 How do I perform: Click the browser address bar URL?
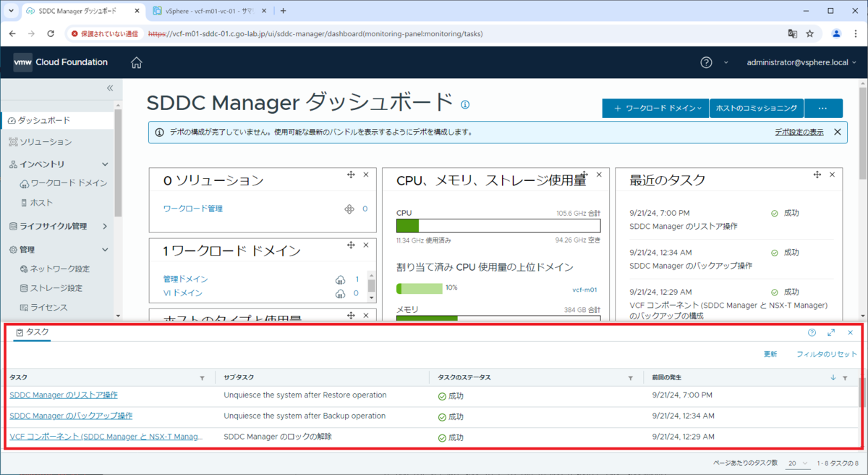[x=315, y=33]
